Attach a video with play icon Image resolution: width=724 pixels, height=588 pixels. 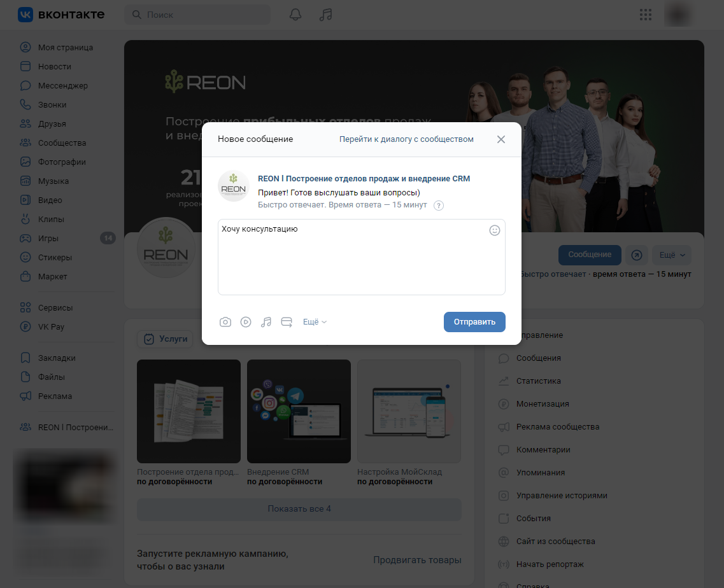(246, 322)
